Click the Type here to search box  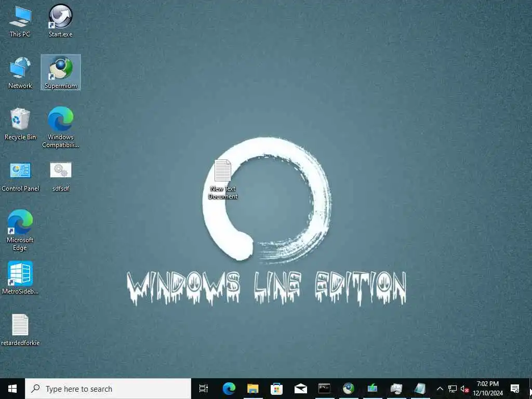coord(108,389)
